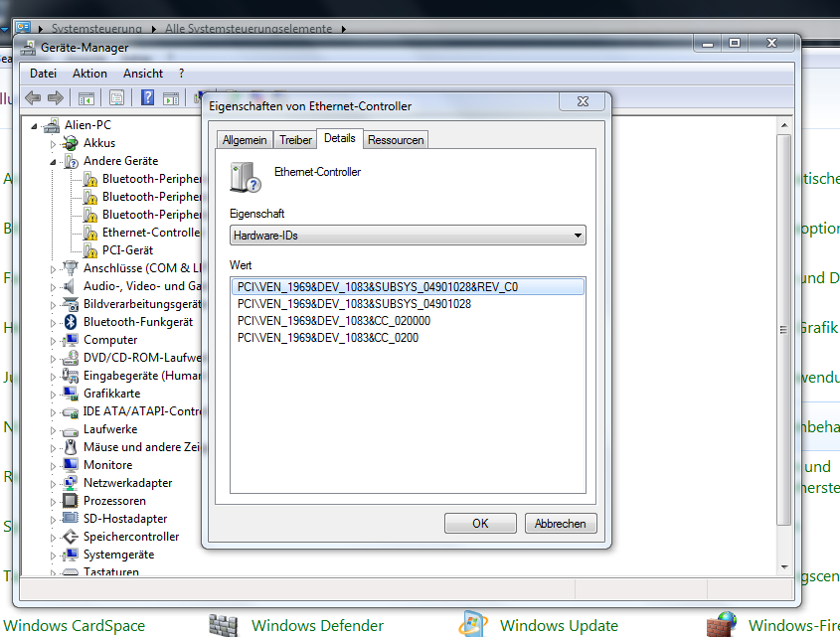Click the Bluetooth-Funkgerät icon in the tree
This screenshot has height=637, width=840.
pos(71,322)
